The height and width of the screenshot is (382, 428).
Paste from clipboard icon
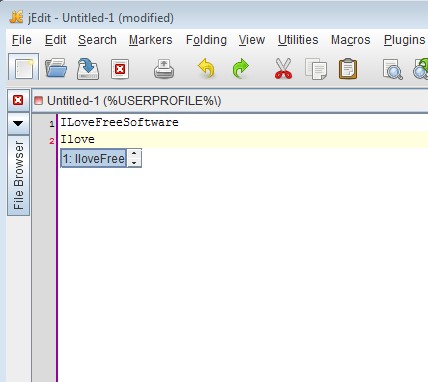348,69
